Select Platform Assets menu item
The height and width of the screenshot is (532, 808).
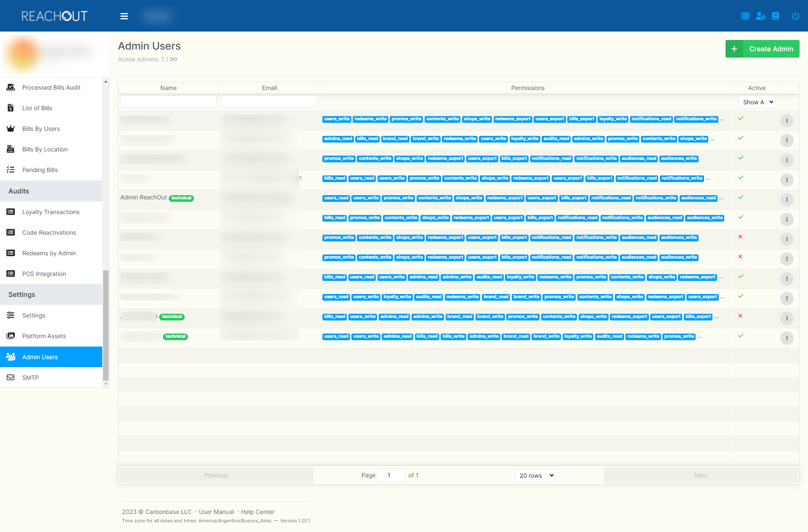point(44,336)
